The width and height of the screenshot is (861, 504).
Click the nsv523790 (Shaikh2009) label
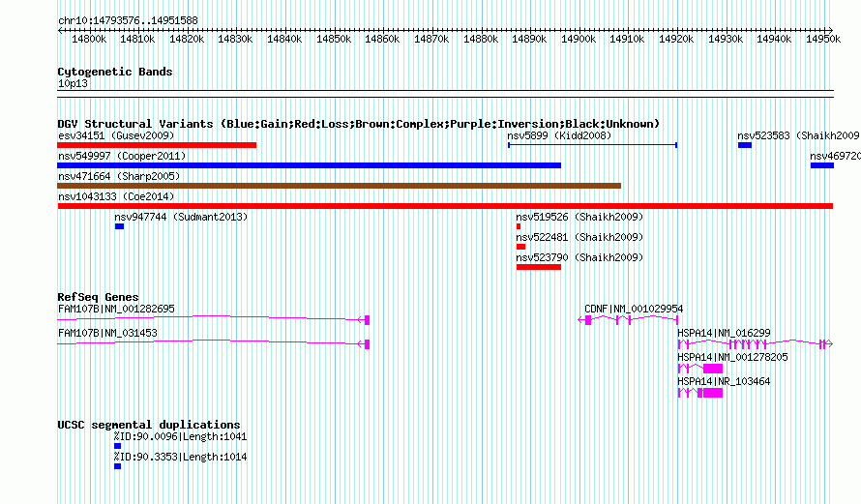[x=579, y=257]
